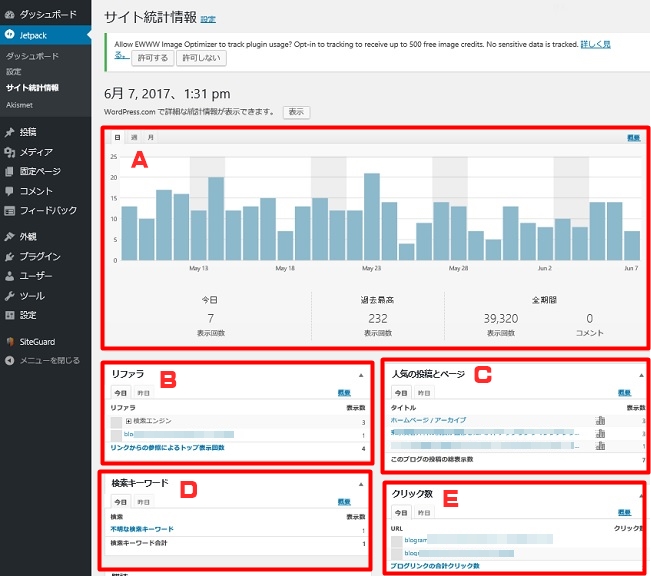Open the 概要 link above the chart
The image size is (651, 576).
(634, 138)
